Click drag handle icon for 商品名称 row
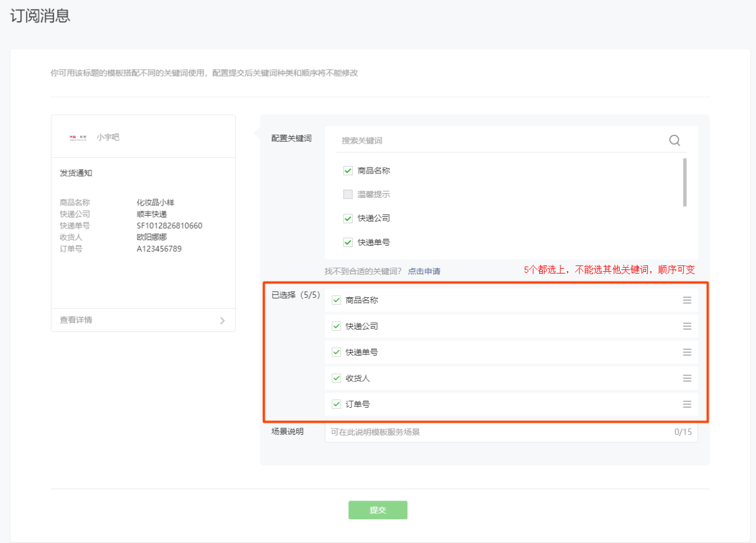This screenshot has width=756, height=543. [687, 300]
